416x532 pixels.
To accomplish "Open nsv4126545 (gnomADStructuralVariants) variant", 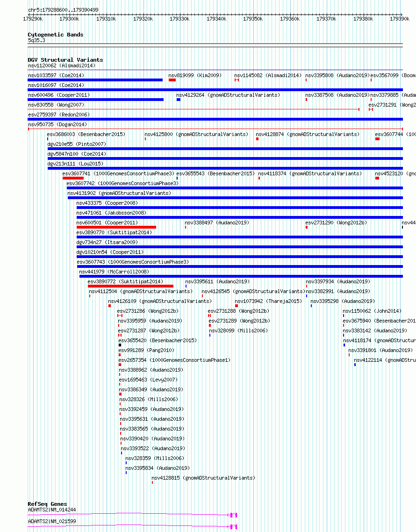I will (253, 292).
